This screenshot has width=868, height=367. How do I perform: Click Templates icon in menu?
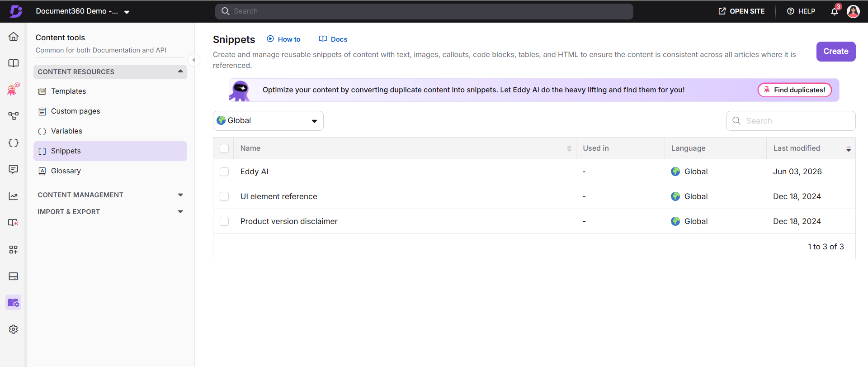point(42,91)
